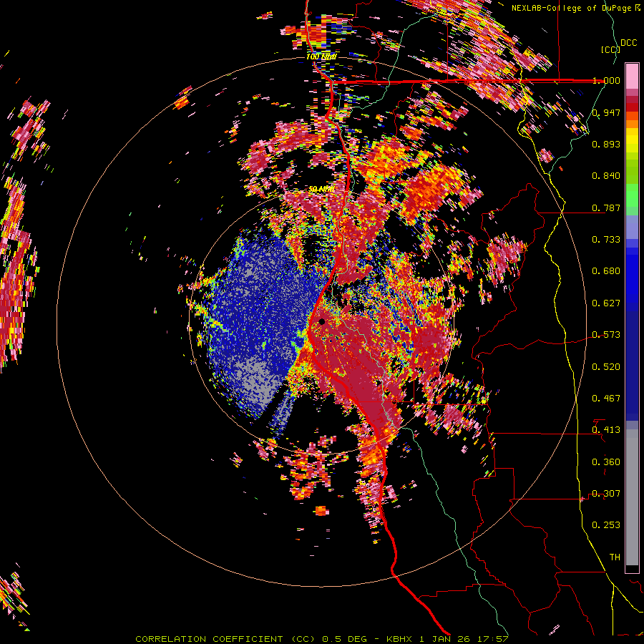
Task: Click the DCC label above the scale
Action: [x=628, y=43]
